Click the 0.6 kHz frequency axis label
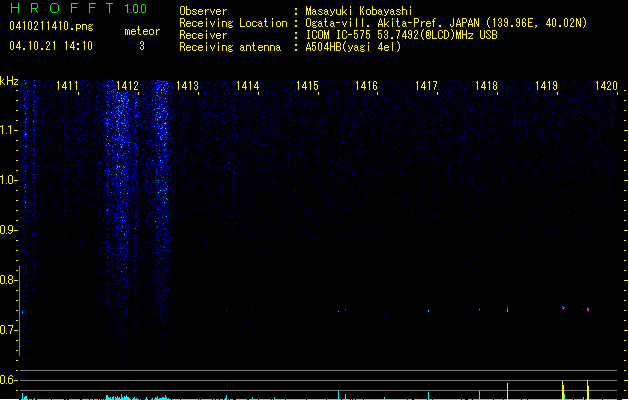629x400 pixels. coord(8,380)
